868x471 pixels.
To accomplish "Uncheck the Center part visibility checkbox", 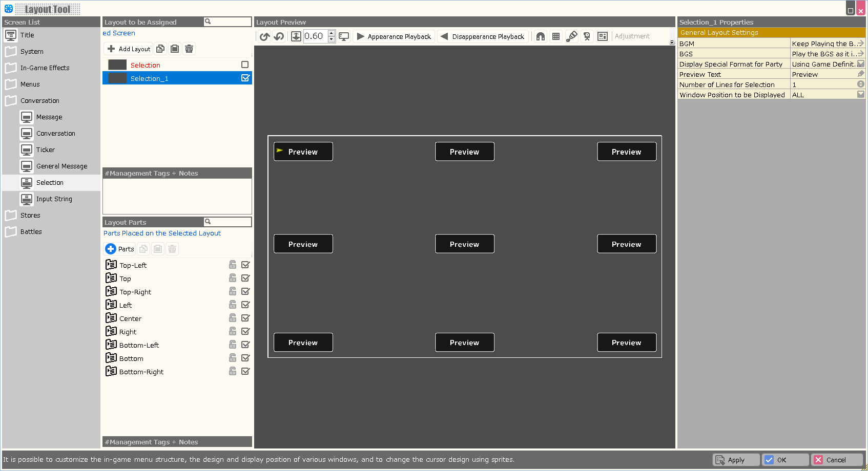I will point(245,318).
